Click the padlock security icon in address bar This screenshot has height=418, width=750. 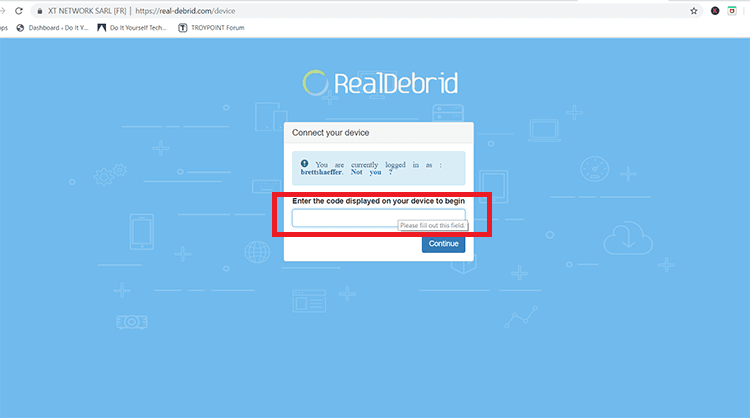click(x=40, y=11)
